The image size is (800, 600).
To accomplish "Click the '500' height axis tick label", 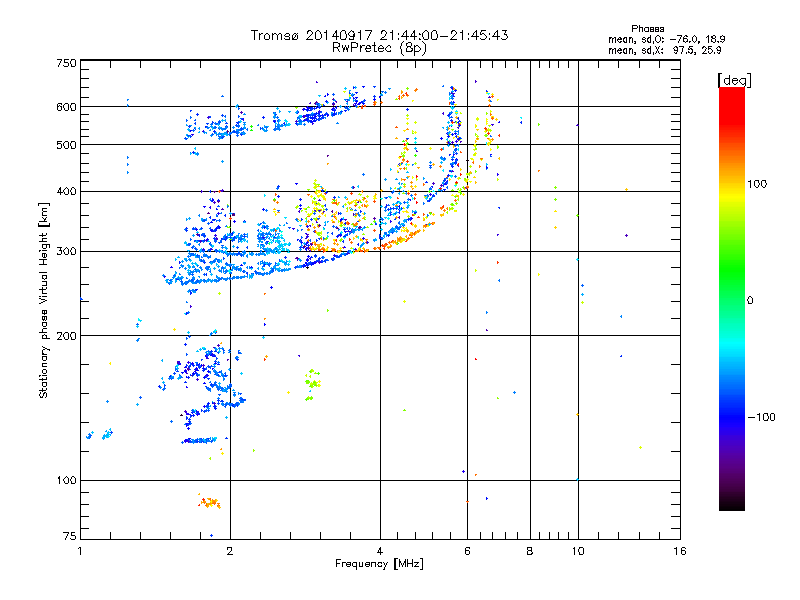I will (x=67, y=145).
